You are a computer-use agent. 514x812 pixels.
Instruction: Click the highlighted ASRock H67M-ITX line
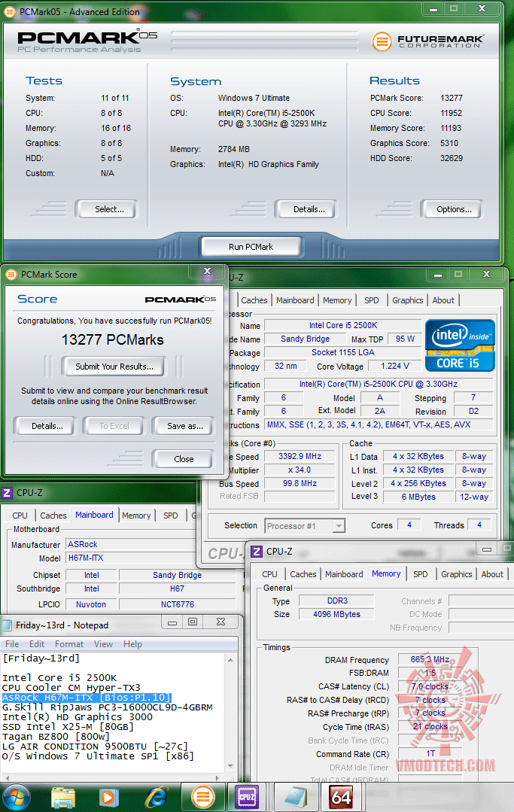point(87,697)
